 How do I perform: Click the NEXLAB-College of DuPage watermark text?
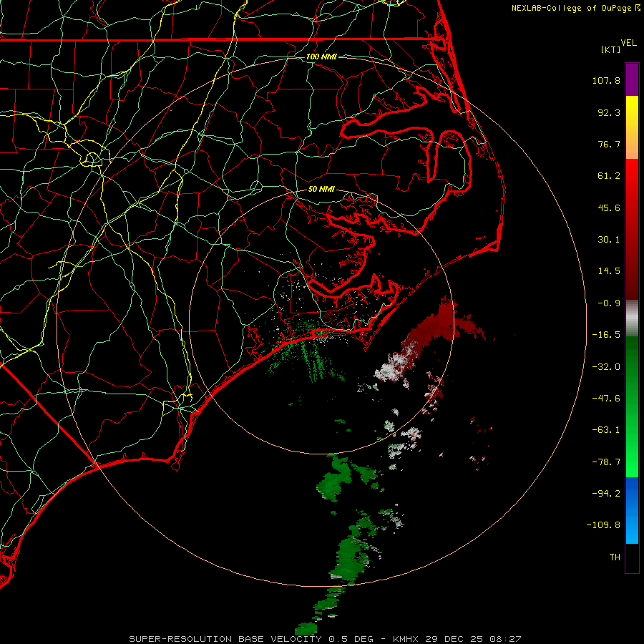(x=571, y=8)
